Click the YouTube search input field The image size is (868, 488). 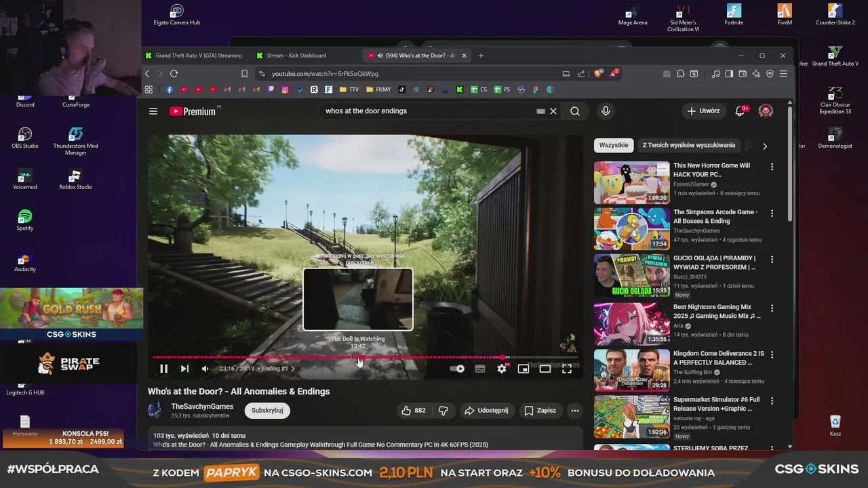pos(427,111)
